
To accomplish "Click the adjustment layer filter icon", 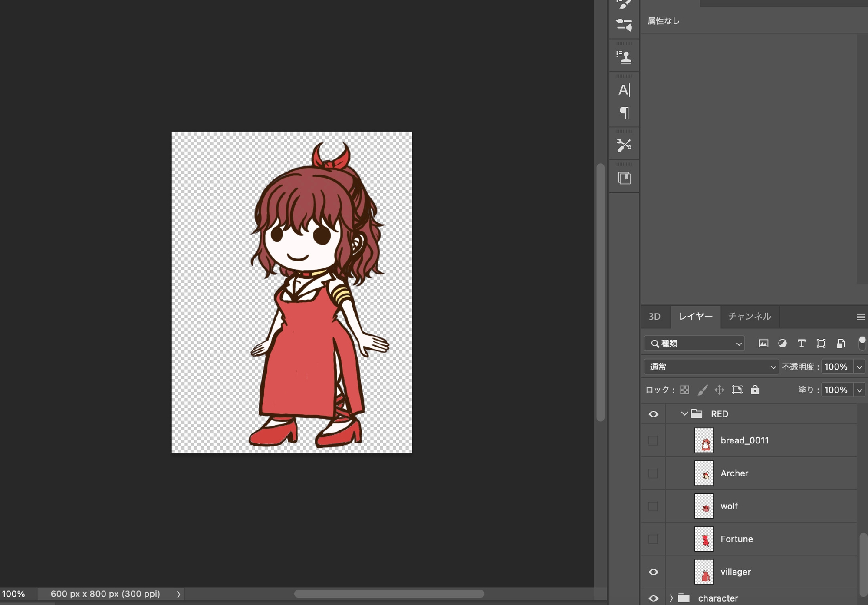I will pyautogui.click(x=783, y=343).
